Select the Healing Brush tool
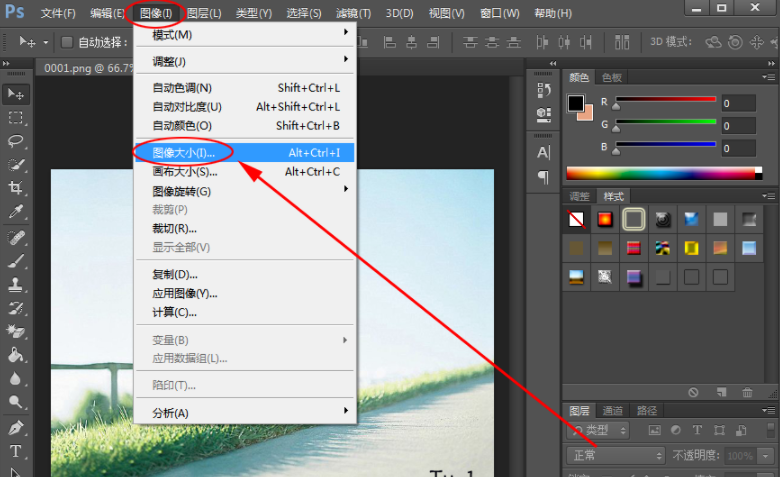Screen dimensions: 780x477 (x=15, y=238)
